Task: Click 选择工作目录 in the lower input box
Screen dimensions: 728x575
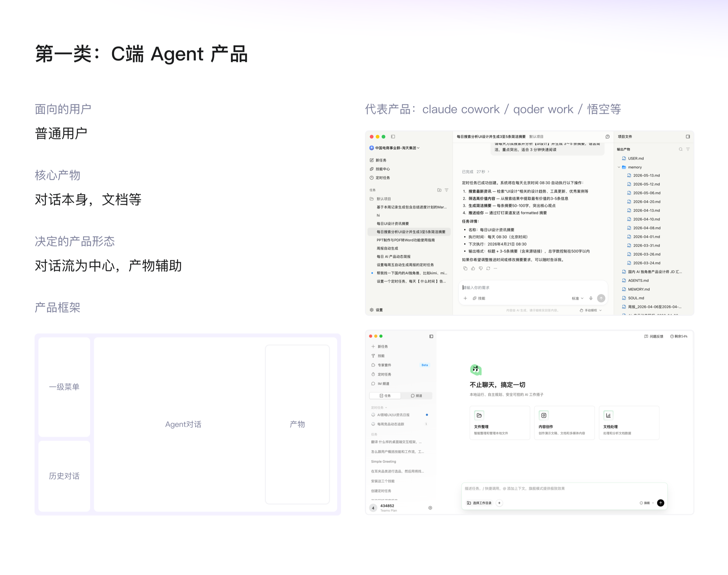Action: tap(479, 503)
